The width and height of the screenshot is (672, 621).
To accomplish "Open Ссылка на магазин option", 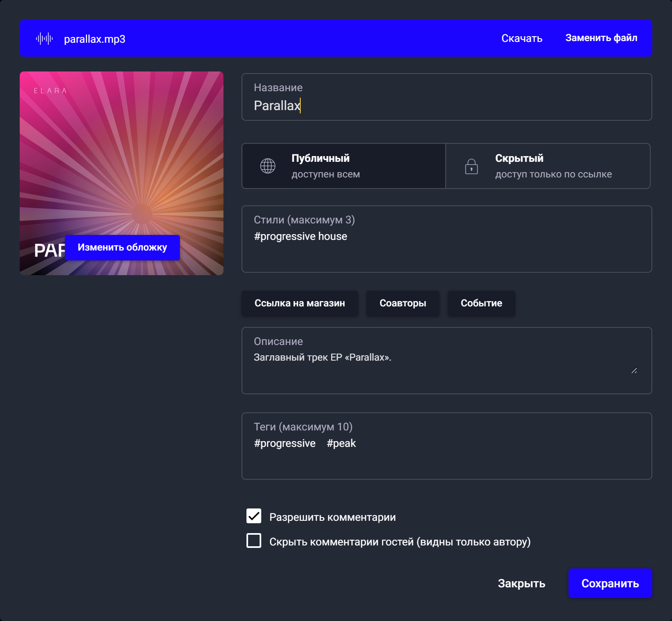I will pos(300,303).
